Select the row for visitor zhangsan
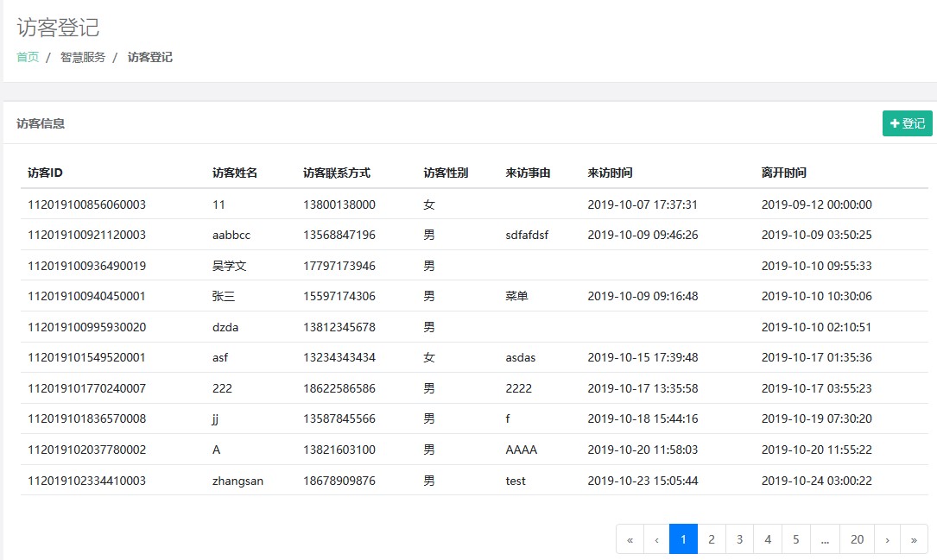The image size is (937, 560). coord(237,481)
